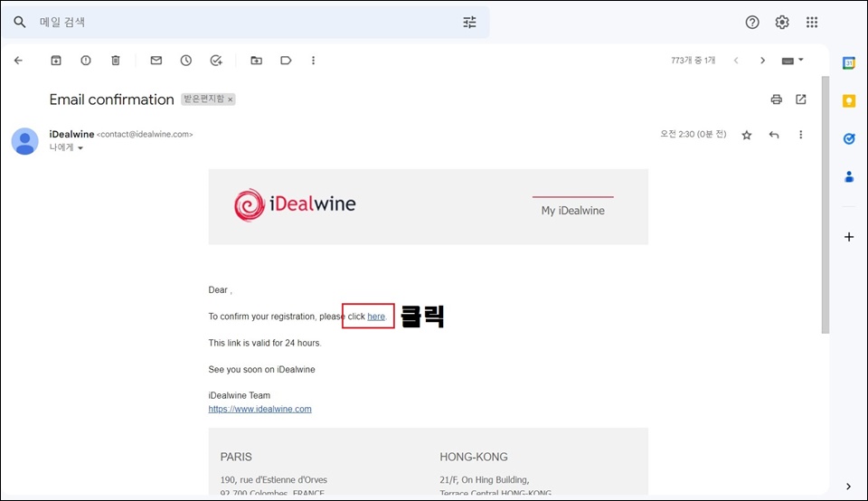
Task: Click the sender avatar
Action: tap(25, 141)
